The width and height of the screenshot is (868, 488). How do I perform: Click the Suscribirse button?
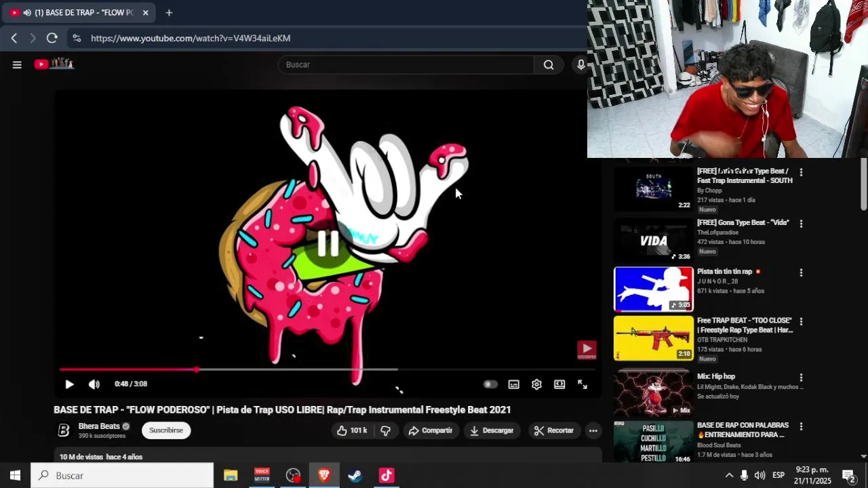[166, 430]
